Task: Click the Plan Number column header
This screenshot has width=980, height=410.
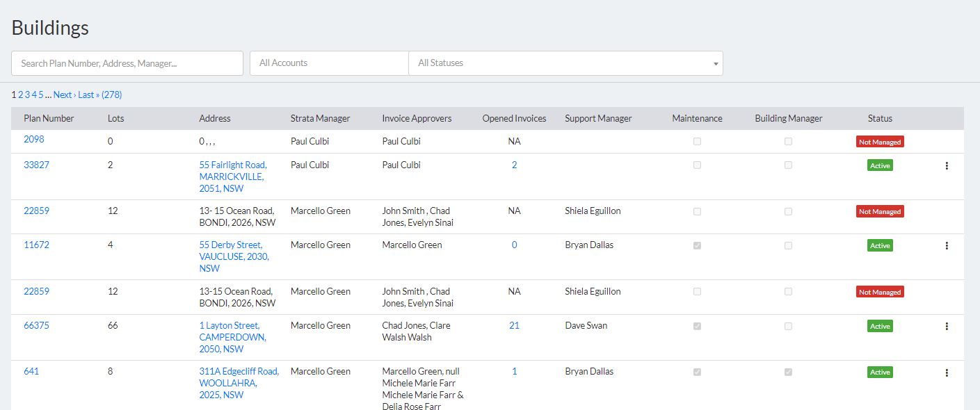Action: (x=49, y=118)
